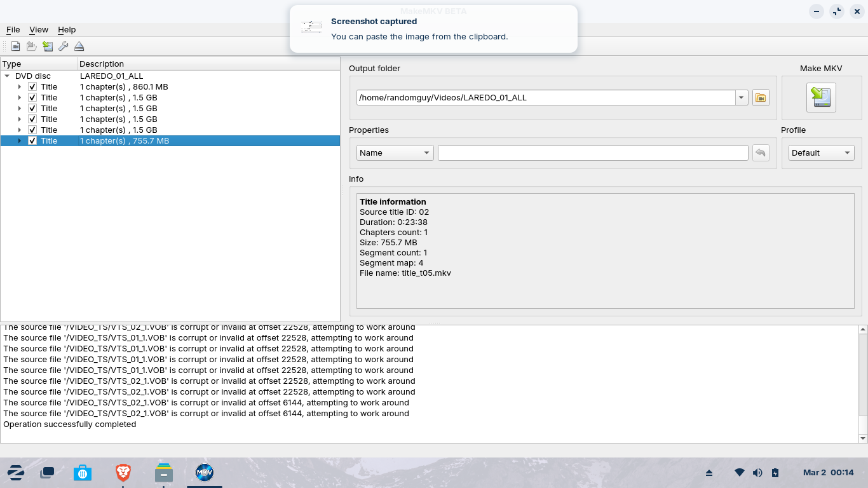Open the View menu
Image resolution: width=868 pixels, height=488 pixels.
click(x=39, y=29)
